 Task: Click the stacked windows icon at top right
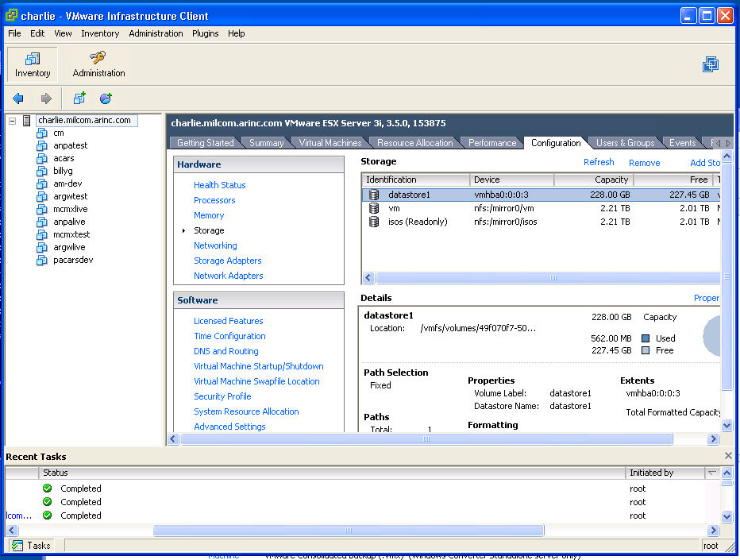[711, 64]
